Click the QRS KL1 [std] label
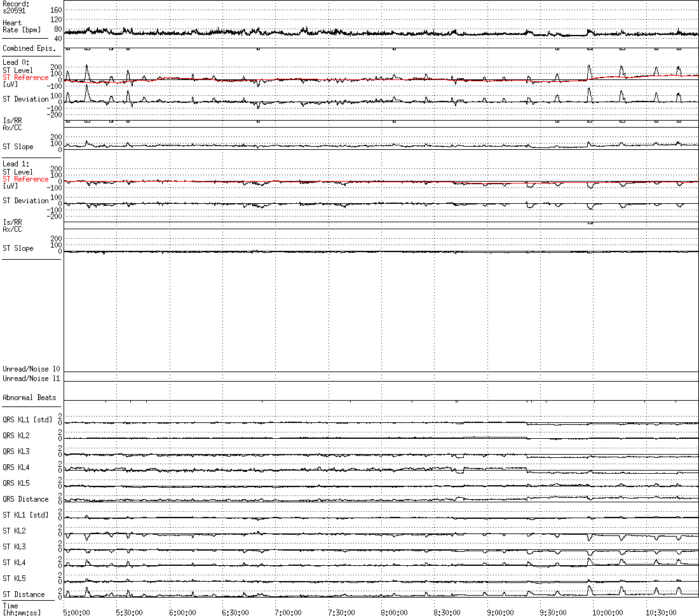The width and height of the screenshot is (699, 616). [x=27, y=420]
